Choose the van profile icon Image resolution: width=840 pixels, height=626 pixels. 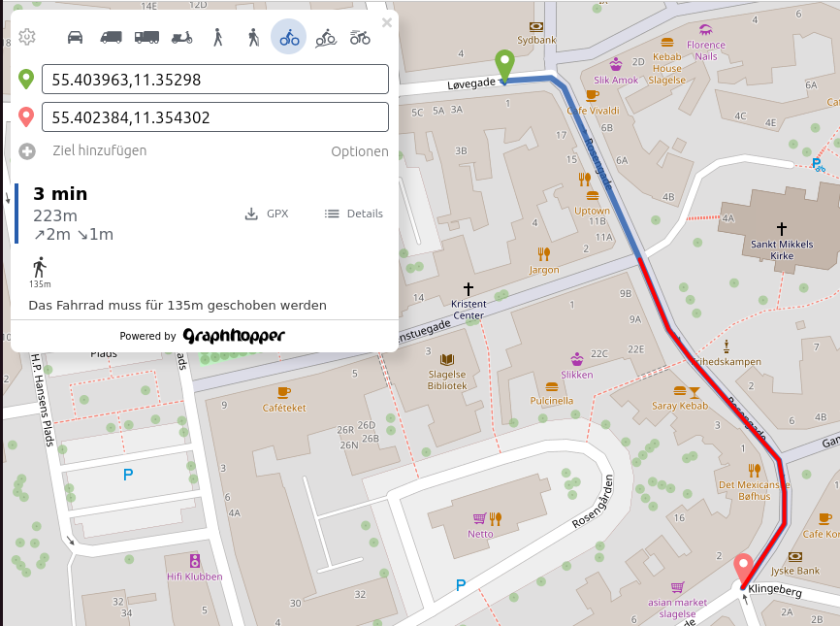tap(111, 36)
